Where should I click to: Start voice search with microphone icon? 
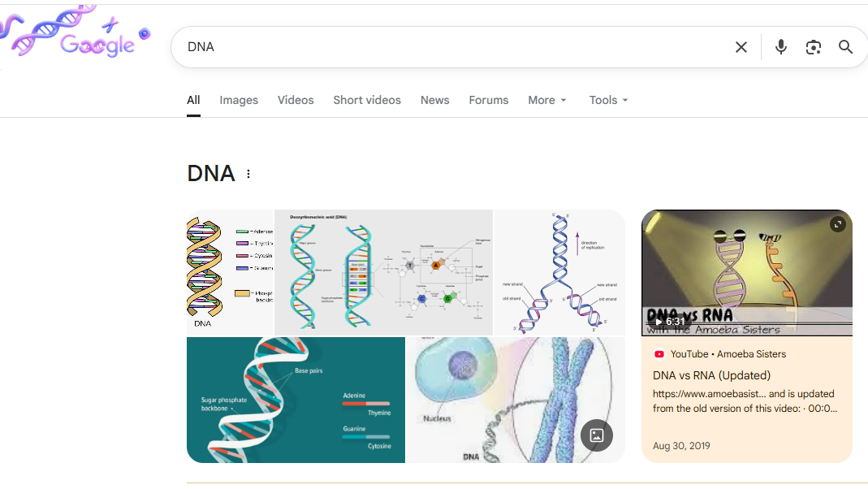pos(781,47)
